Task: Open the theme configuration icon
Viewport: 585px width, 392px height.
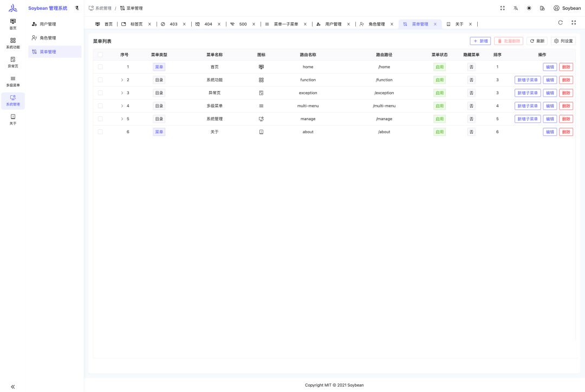Action: coord(542,8)
